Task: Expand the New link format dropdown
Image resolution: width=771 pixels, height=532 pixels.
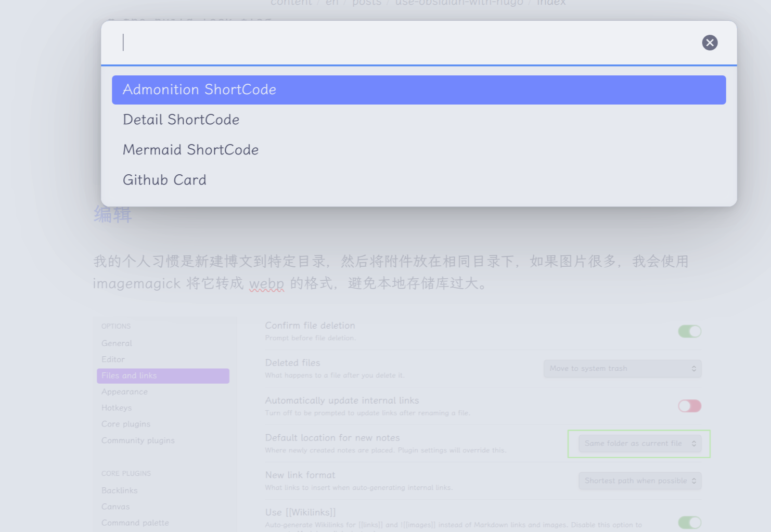Action: 639,481
